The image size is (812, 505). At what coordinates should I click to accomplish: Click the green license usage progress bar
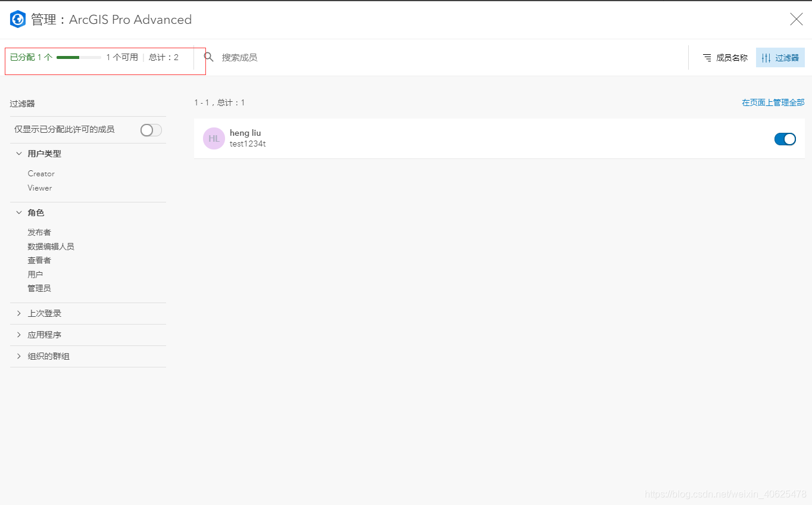point(79,57)
